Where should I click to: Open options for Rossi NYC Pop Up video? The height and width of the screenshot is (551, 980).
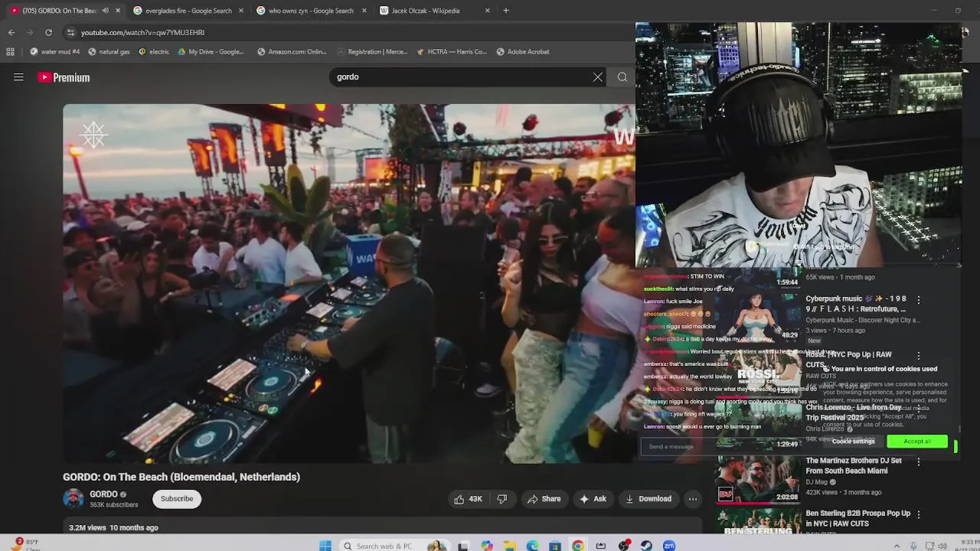[919, 356]
